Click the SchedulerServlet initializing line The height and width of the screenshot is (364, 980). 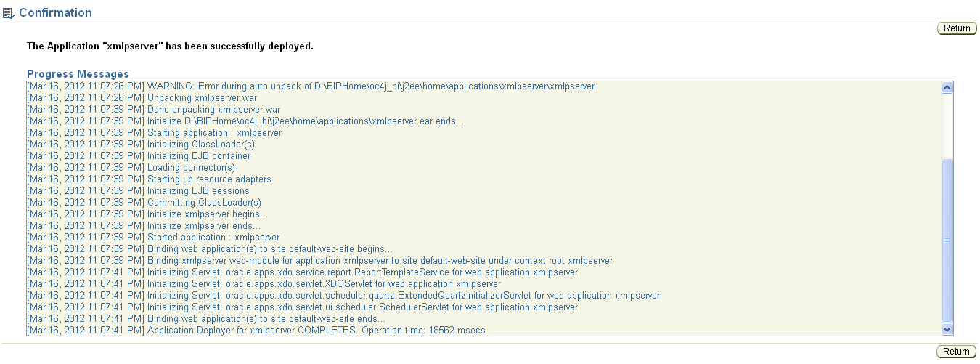click(303, 307)
